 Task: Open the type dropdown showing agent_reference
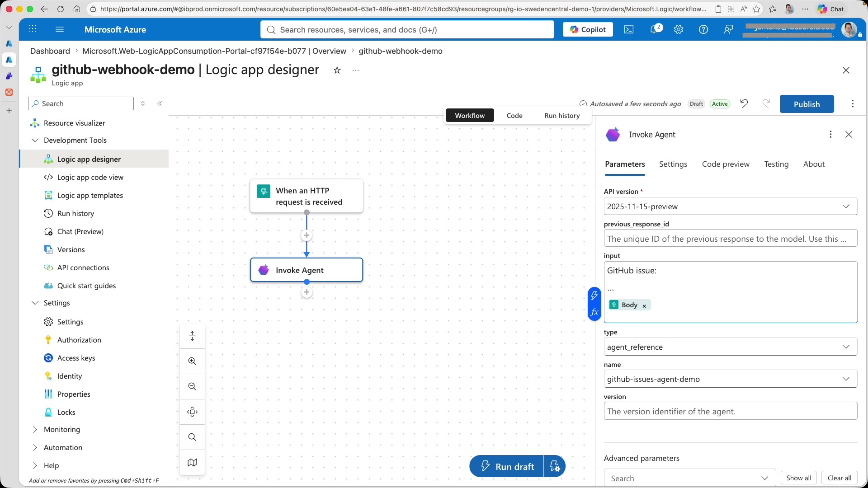(731, 347)
